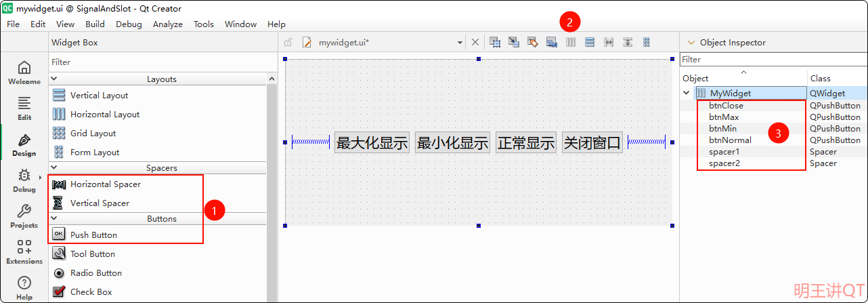Select the 关闭窗口 button on canvas

[592, 142]
